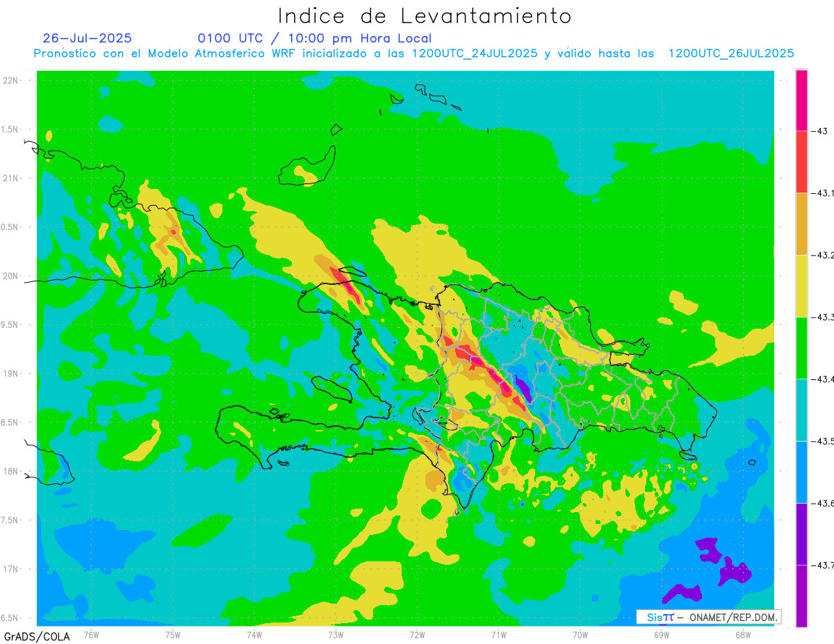Screen dimensions: 834x644
Task: Click the magenta swatch at the legend top
Action: [x=801, y=100]
